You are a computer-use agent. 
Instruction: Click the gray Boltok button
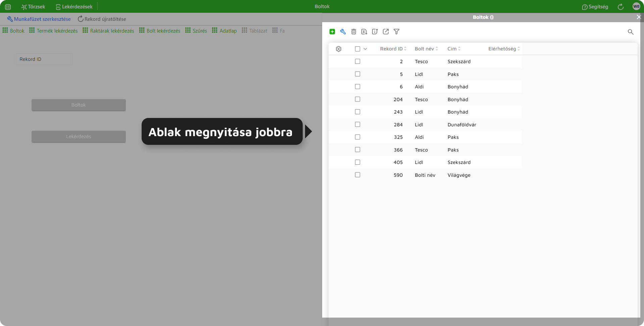point(79,105)
